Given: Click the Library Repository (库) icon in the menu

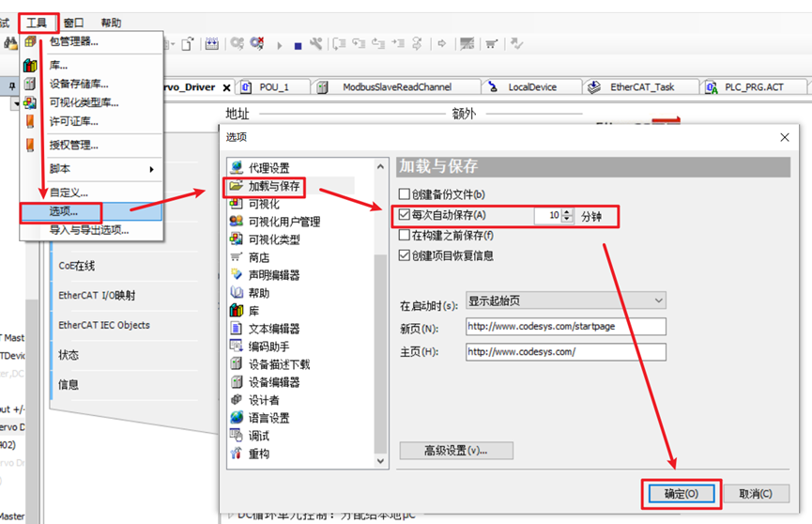Looking at the screenshot, I should click(31, 66).
